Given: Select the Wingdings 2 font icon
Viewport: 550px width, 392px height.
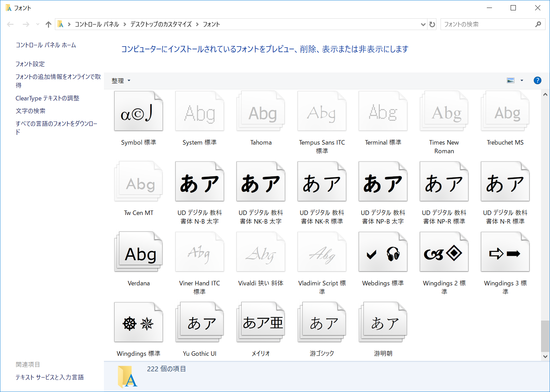Looking at the screenshot, I should coord(444,252).
